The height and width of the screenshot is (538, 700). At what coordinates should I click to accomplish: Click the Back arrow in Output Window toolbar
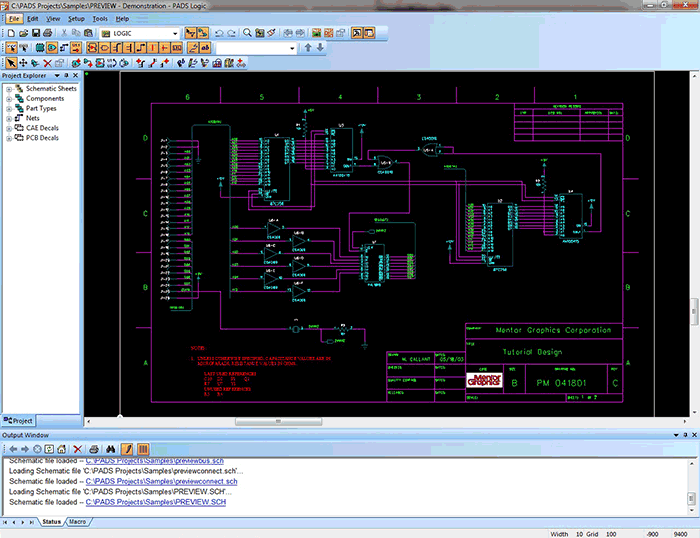point(13,449)
